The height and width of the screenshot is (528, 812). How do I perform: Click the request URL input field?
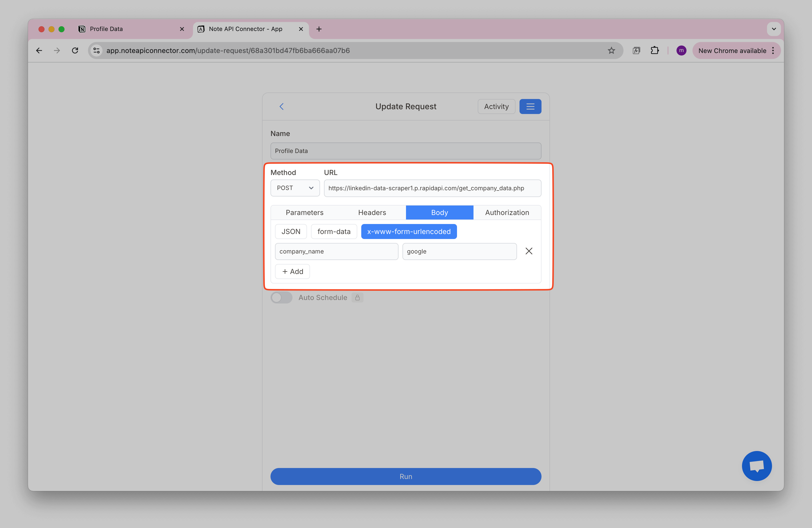pos(432,188)
